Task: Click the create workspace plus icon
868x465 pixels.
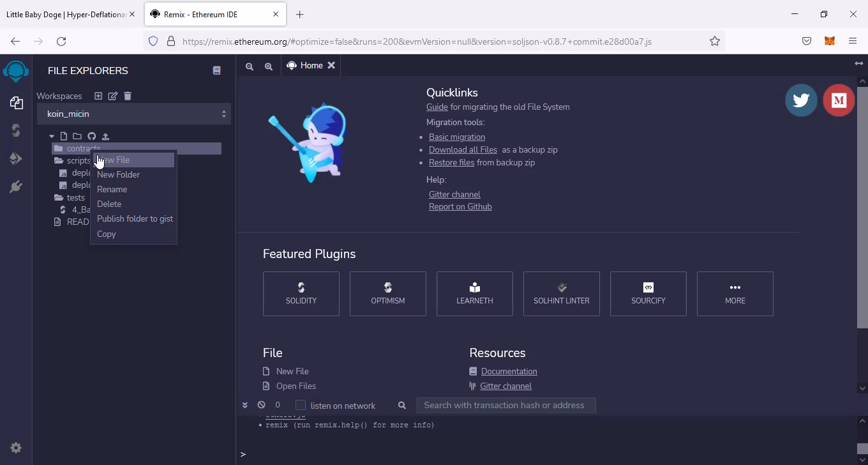Action: [98, 96]
